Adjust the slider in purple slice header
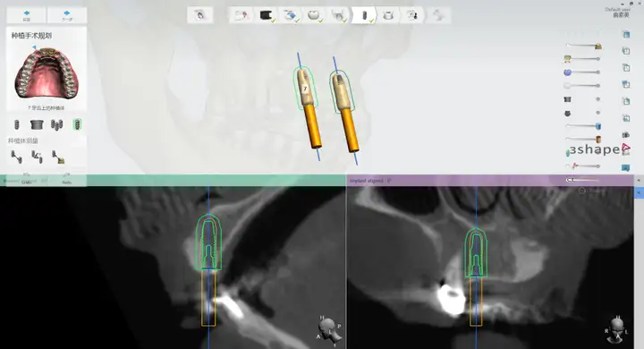The image size is (644, 349). (582, 180)
